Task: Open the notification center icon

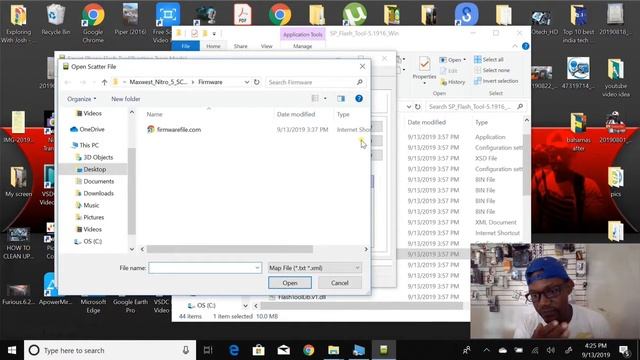Action: [624, 350]
